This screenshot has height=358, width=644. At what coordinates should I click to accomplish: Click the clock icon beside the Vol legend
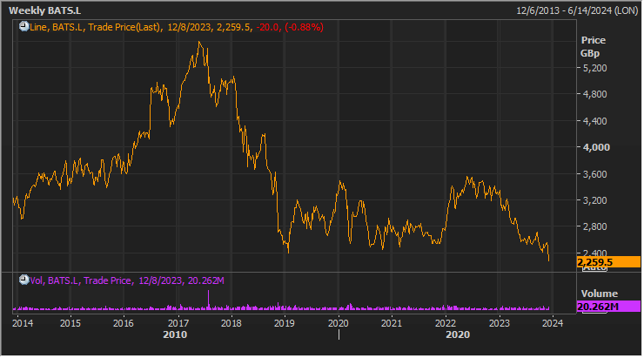23,280
